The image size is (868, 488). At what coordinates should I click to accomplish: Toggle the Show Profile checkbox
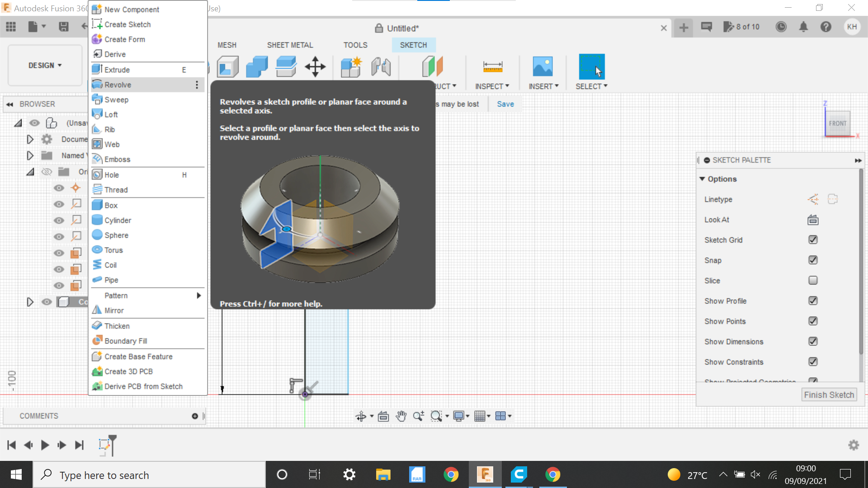pos(813,301)
